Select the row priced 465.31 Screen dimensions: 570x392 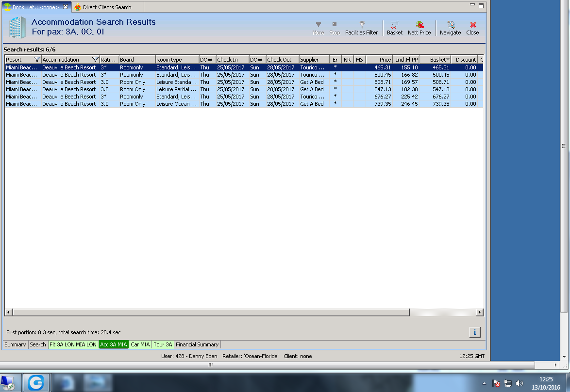(244, 67)
